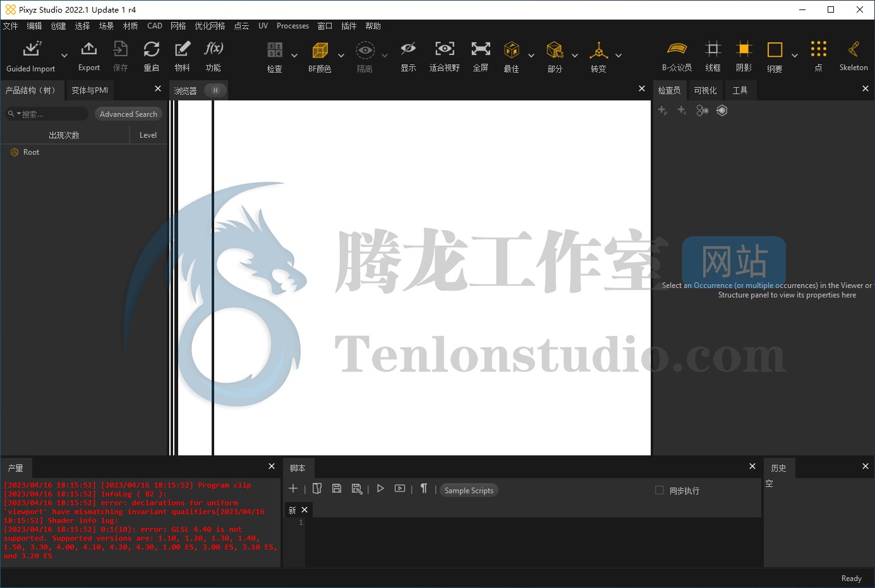Viewport: 875px width, 588px height.
Task: Select the 历史 history panel tab
Action: coord(778,468)
